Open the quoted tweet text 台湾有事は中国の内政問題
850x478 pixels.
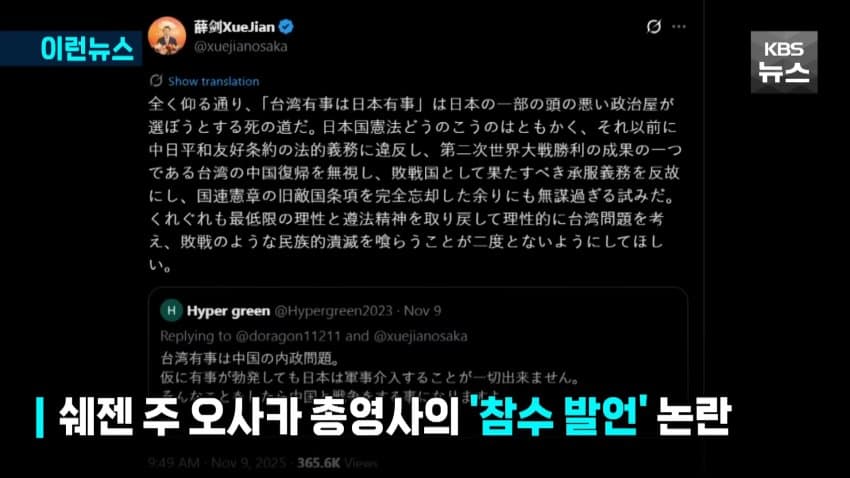click(250, 358)
